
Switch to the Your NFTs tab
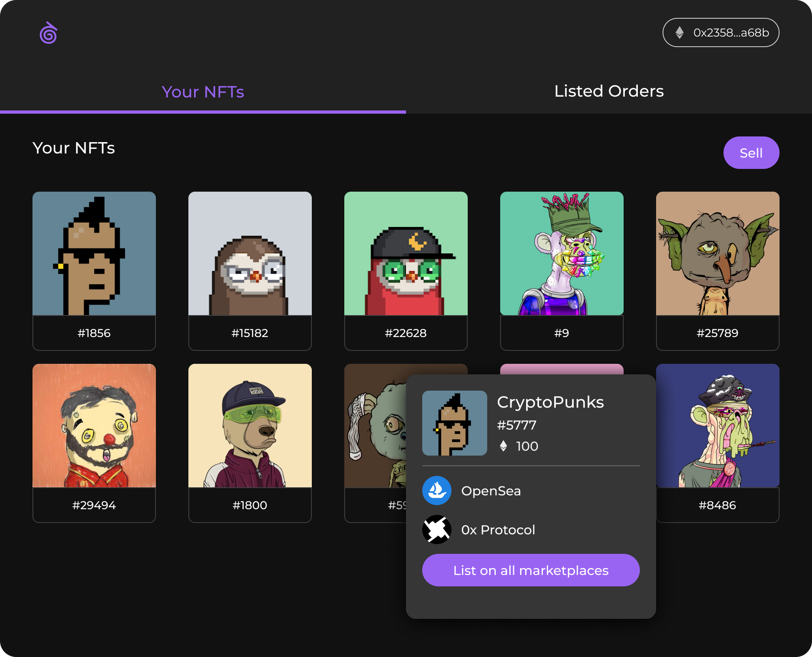point(203,92)
